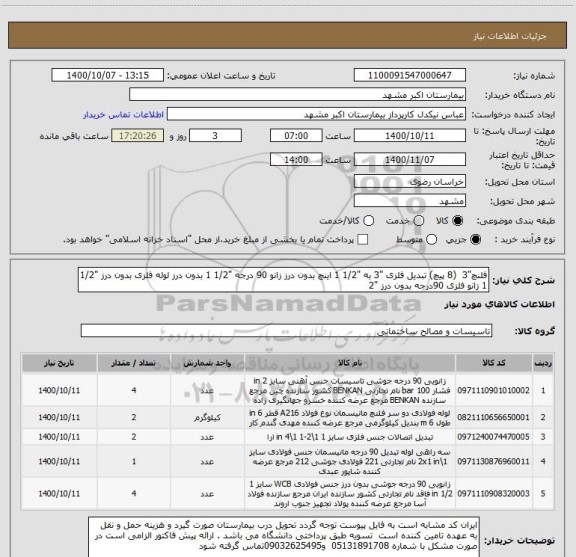Click the need number field 1100091547000647
576x557 pixels.
point(410,75)
